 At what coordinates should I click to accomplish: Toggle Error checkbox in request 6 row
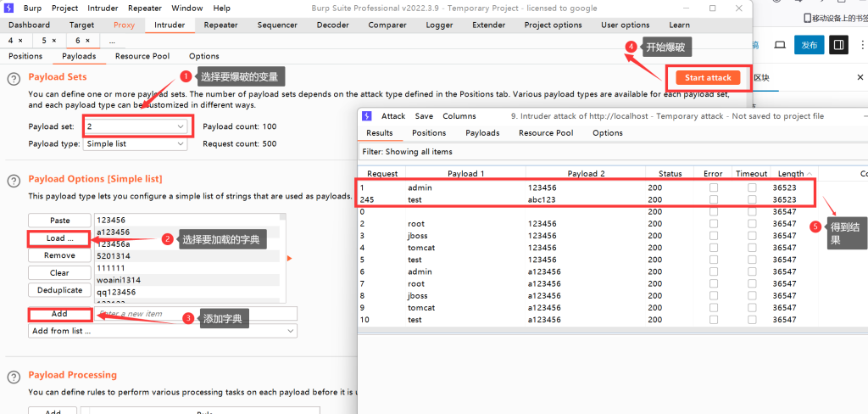coord(714,271)
